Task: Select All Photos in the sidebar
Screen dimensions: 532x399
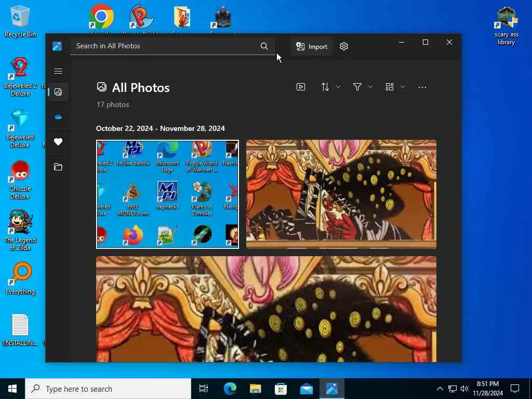Action: [58, 92]
